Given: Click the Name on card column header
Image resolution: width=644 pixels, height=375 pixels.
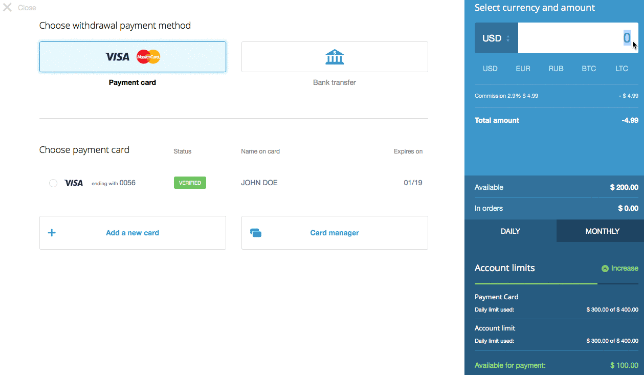Looking at the screenshot, I should click(x=260, y=152).
